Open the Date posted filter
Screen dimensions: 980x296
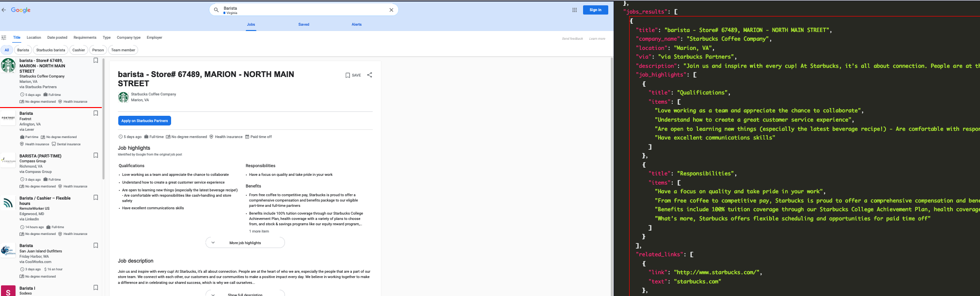click(x=57, y=37)
